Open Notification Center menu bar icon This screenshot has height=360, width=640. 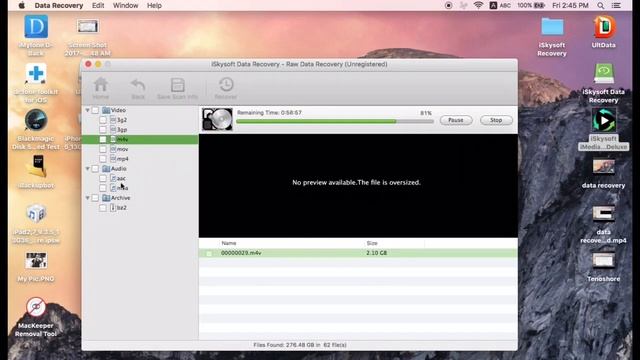[x=616, y=6]
